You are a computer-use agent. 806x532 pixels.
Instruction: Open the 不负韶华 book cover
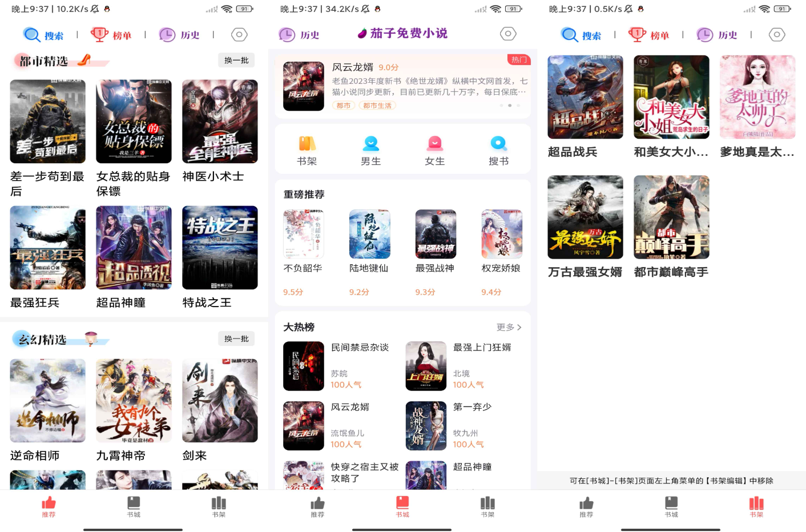point(304,234)
